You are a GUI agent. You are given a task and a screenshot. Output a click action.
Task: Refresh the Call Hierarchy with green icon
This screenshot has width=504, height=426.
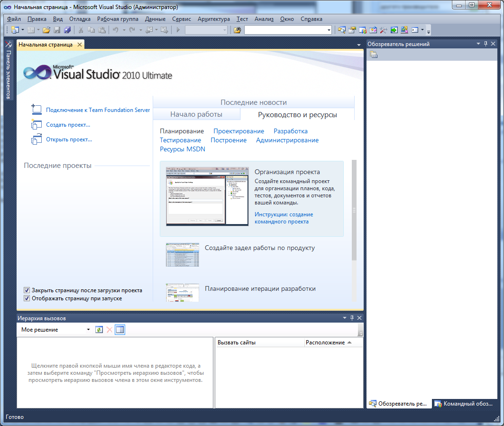99,330
